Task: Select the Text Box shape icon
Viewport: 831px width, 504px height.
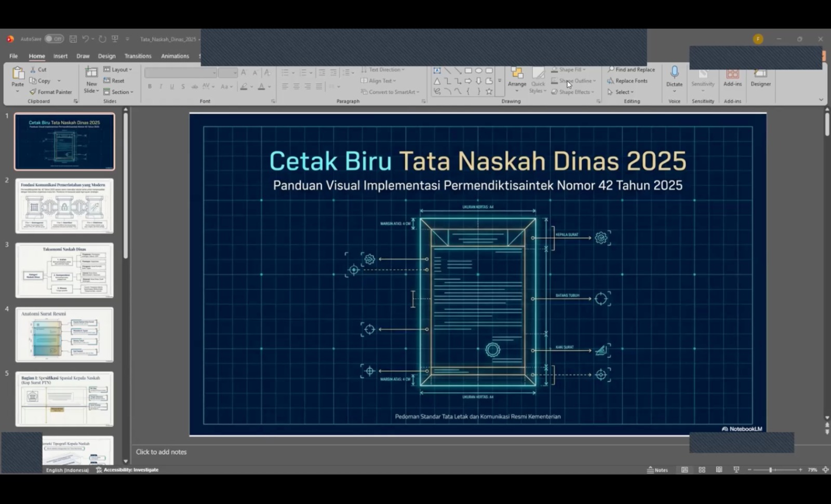Action: [x=437, y=71]
